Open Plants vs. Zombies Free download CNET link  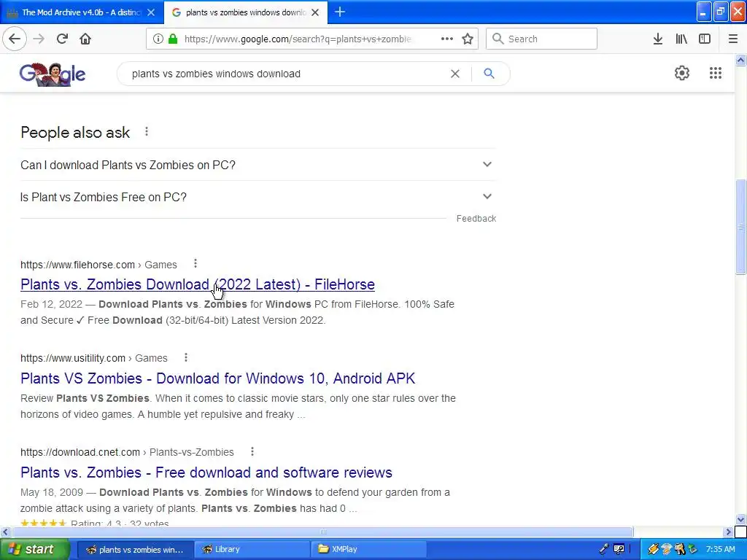[206, 472]
